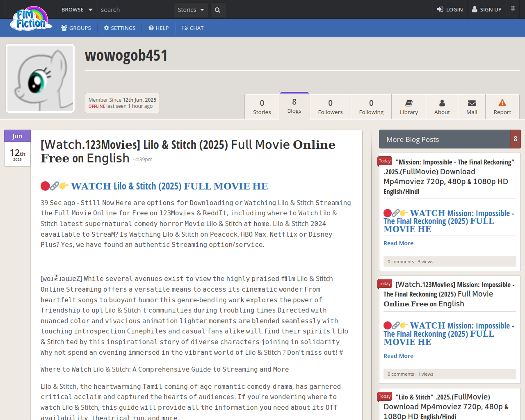The image size is (525, 420).
Task: Open the [Watch.123Movies] Mission: Impossible sidebar post
Action: pos(449,294)
